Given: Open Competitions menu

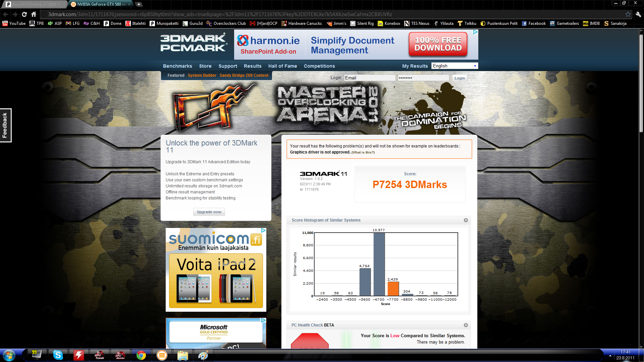Looking at the screenshot, I should (x=319, y=66).
